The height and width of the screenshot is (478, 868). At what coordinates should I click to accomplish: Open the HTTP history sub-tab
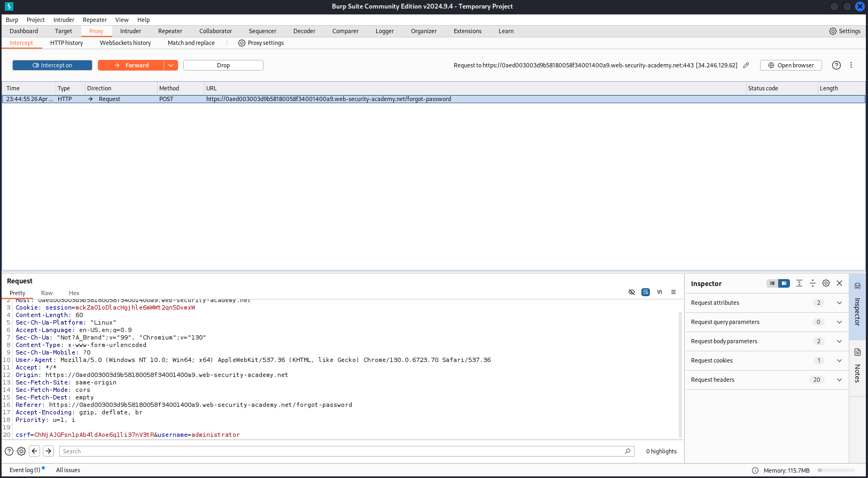(x=66, y=43)
